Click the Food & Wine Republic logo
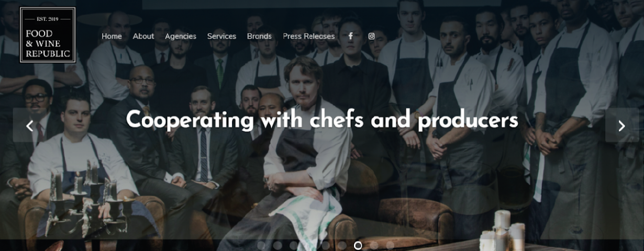 pyautogui.click(x=48, y=35)
